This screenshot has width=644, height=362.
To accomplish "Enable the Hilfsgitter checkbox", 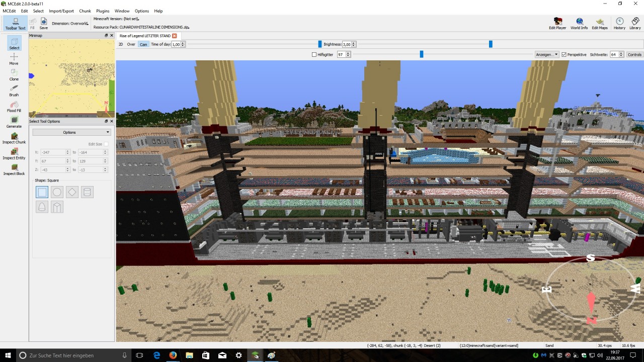I will pyautogui.click(x=314, y=54).
